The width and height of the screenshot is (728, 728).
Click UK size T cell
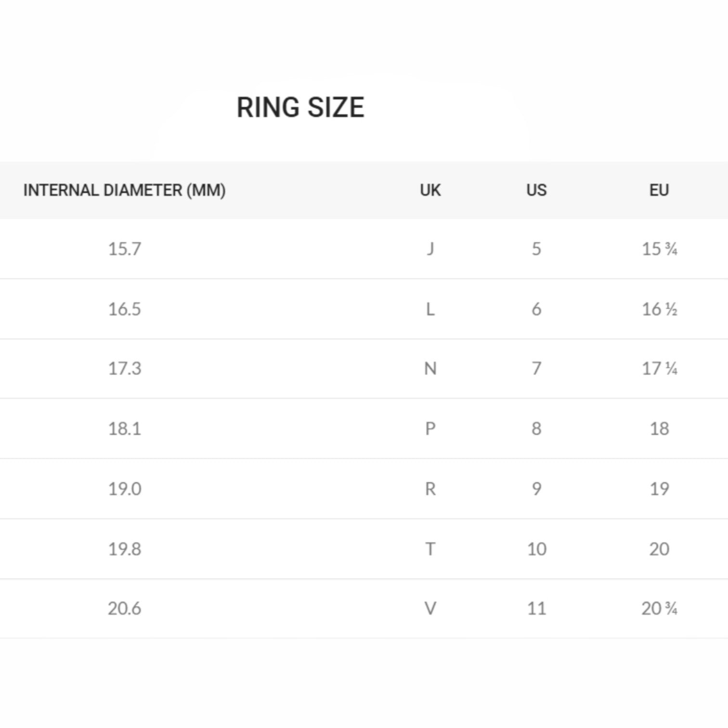coord(430,549)
